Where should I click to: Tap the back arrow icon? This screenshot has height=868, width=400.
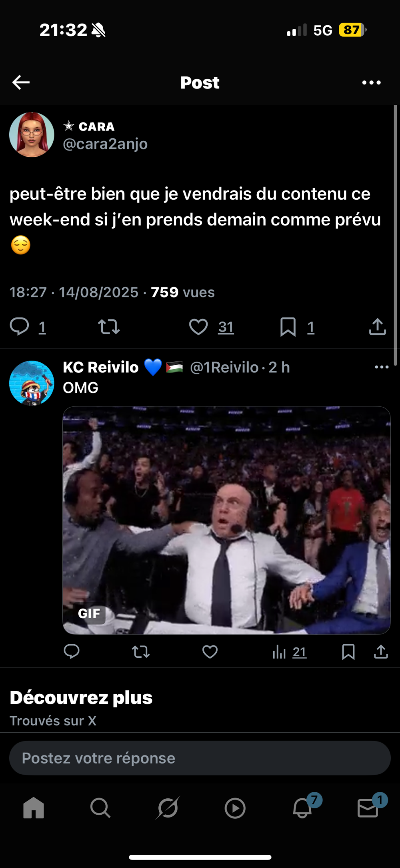[21, 82]
